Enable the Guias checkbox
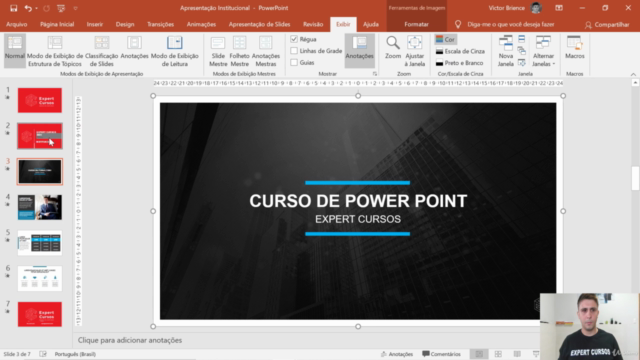Viewport: 640px width, 360px height. click(294, 62)
